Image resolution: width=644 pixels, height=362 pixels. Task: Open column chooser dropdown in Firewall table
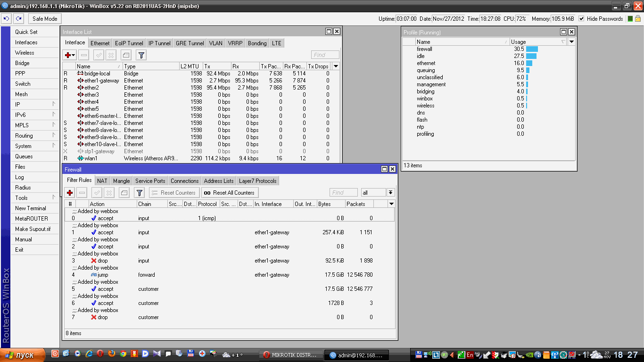tap(391, 204)
